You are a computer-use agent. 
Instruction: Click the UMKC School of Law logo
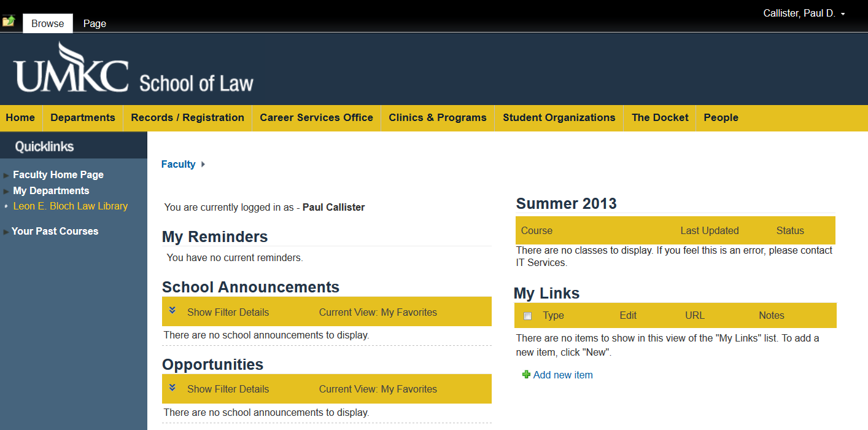(133, 68)
